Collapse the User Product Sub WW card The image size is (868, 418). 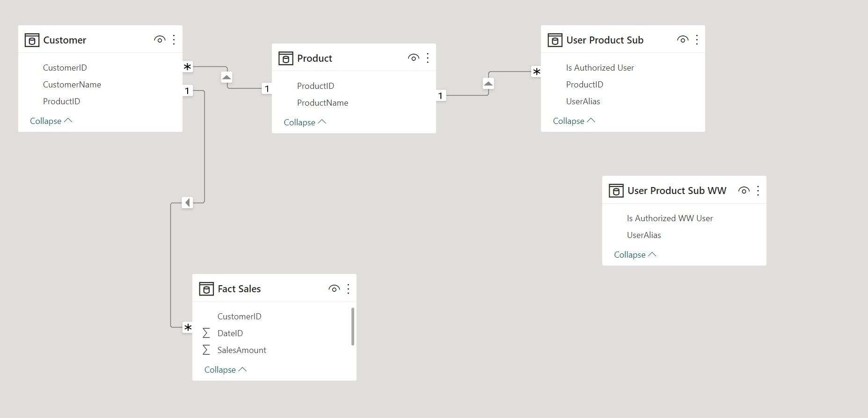tap(635, 255)
